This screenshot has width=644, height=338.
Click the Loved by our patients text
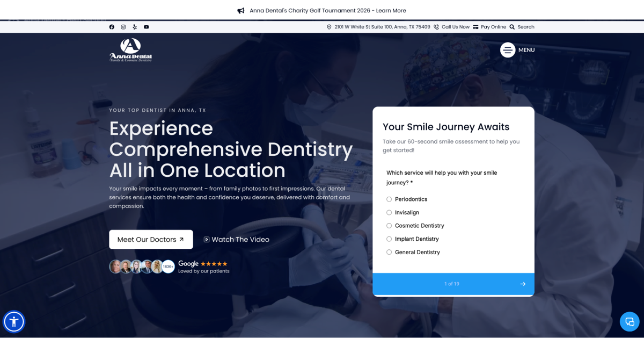pos(204,271)
